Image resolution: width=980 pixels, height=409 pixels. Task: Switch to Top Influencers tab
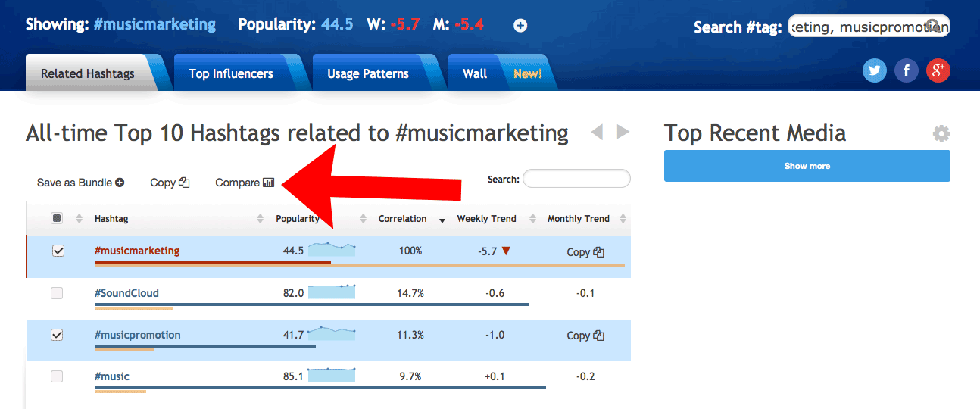(x=230, y=73)
